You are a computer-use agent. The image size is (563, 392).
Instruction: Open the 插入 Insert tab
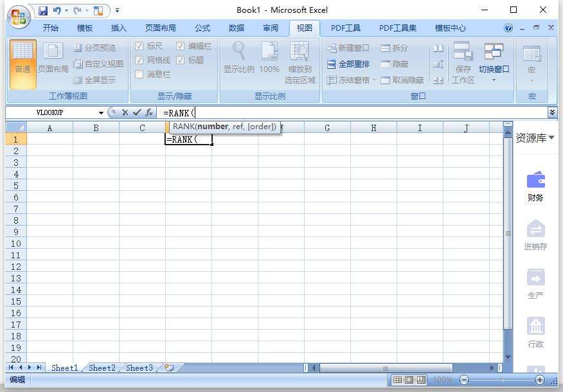click(119, 28)
